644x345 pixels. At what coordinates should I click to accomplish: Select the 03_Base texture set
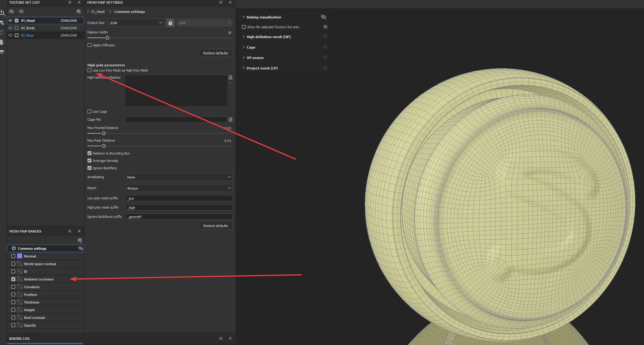28,35
